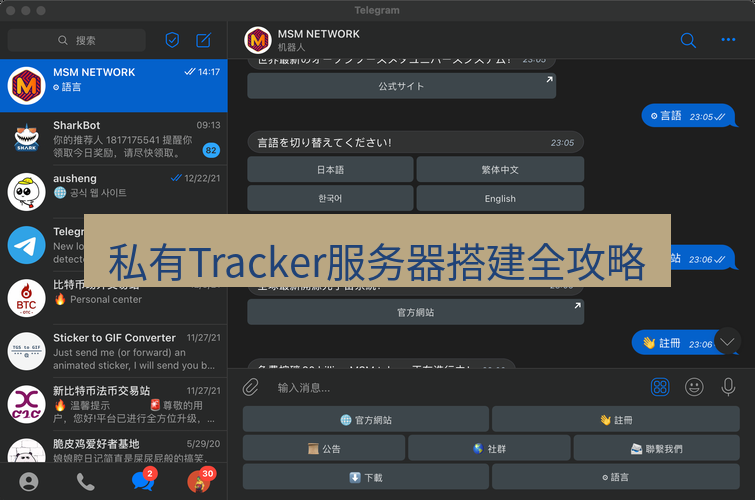Choose 日本語 language button
Screen dimensions: 755x500
330,170
